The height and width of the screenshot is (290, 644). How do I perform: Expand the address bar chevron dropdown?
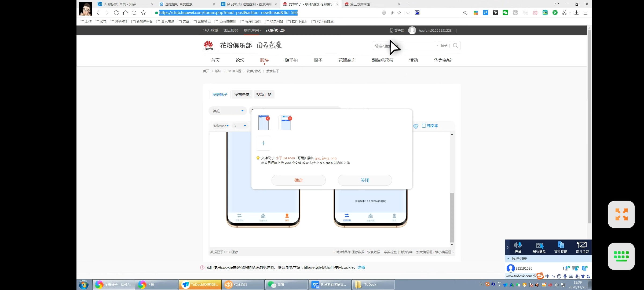(408, 13)
